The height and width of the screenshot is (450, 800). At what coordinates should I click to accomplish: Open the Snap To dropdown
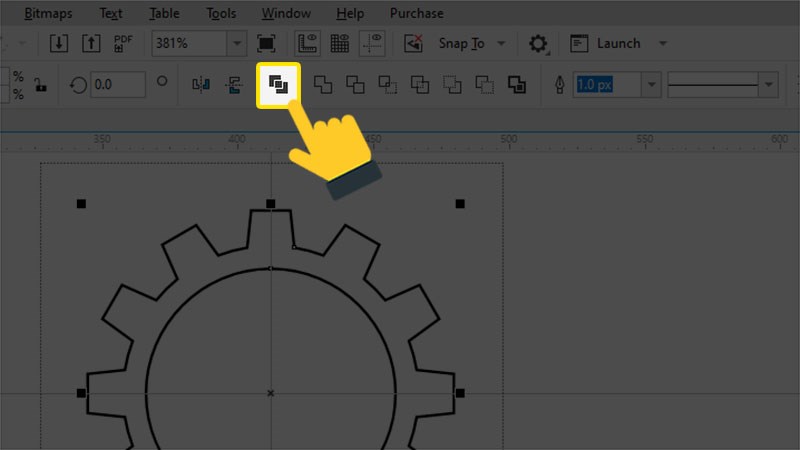tap(500, 44)
